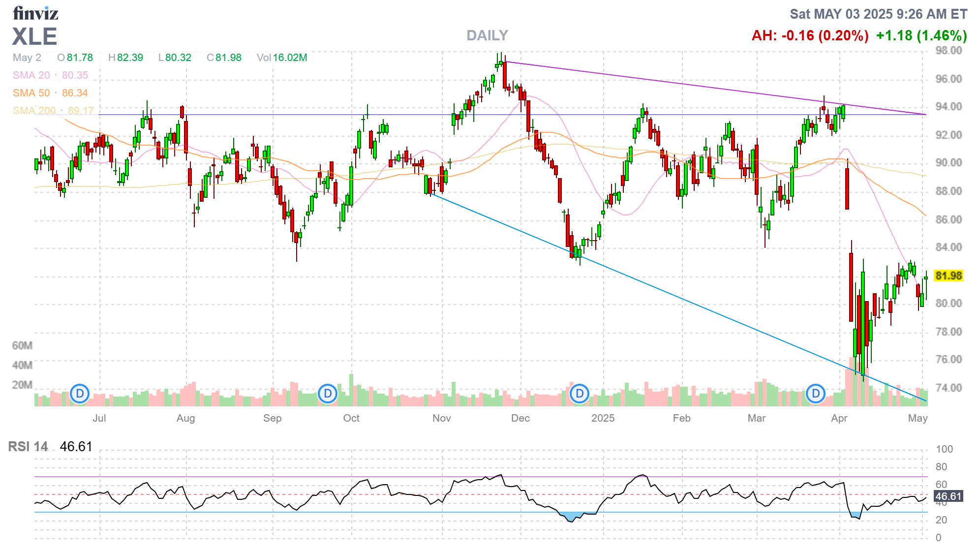Viewport: 980px width, 553px height.
Task: Click the Nov label on time axis
Action: 441,418
